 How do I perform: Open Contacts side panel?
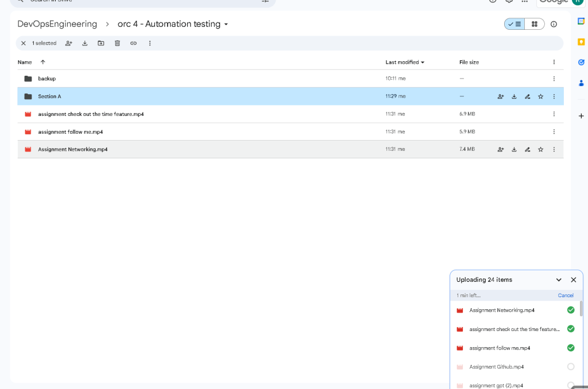[x=581, y=83]
